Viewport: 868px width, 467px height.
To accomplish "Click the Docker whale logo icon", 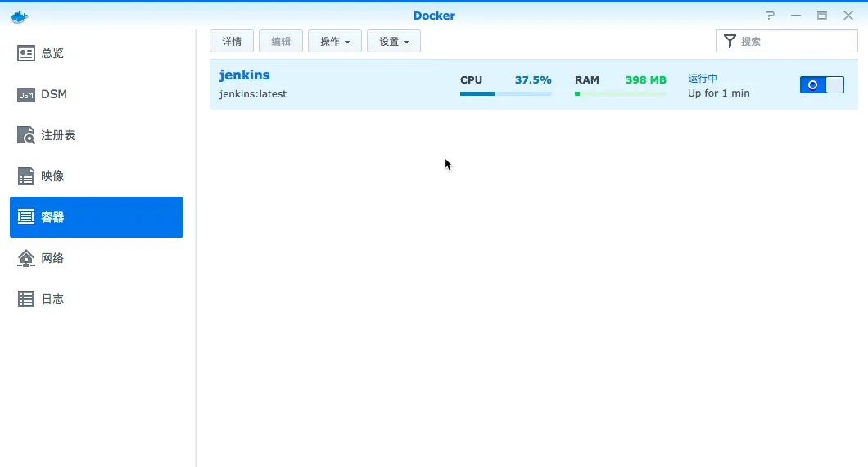I will (20, 16).
